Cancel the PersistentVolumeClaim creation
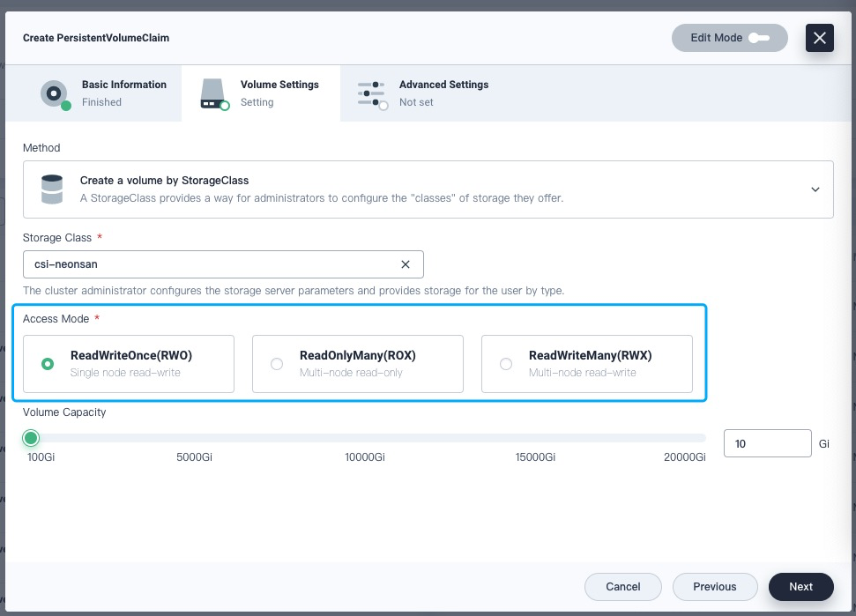The height and width of the screenshot is (616, 856). click(622, 587)
